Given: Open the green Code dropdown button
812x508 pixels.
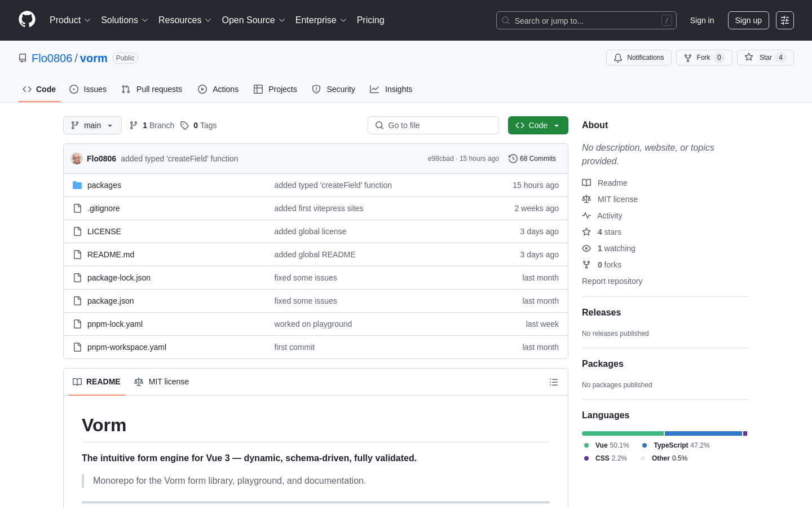Looking at the screenshot, I should point(538,125).
